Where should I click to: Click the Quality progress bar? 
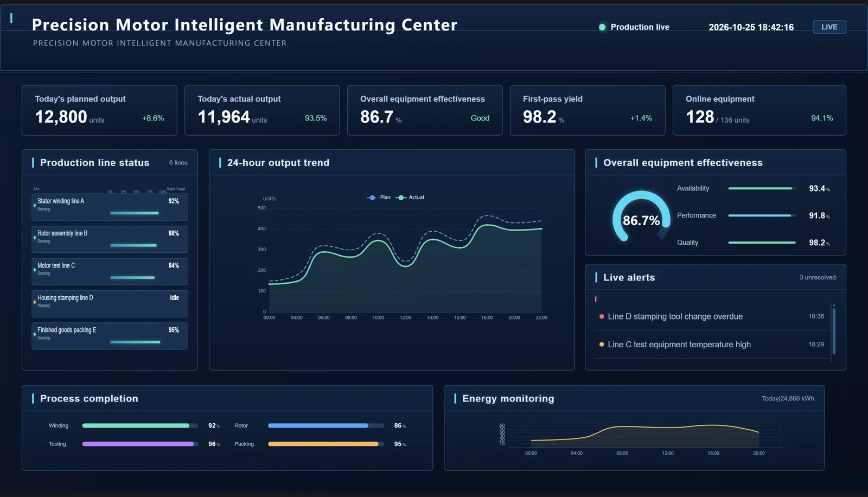(x=762, y=243)
